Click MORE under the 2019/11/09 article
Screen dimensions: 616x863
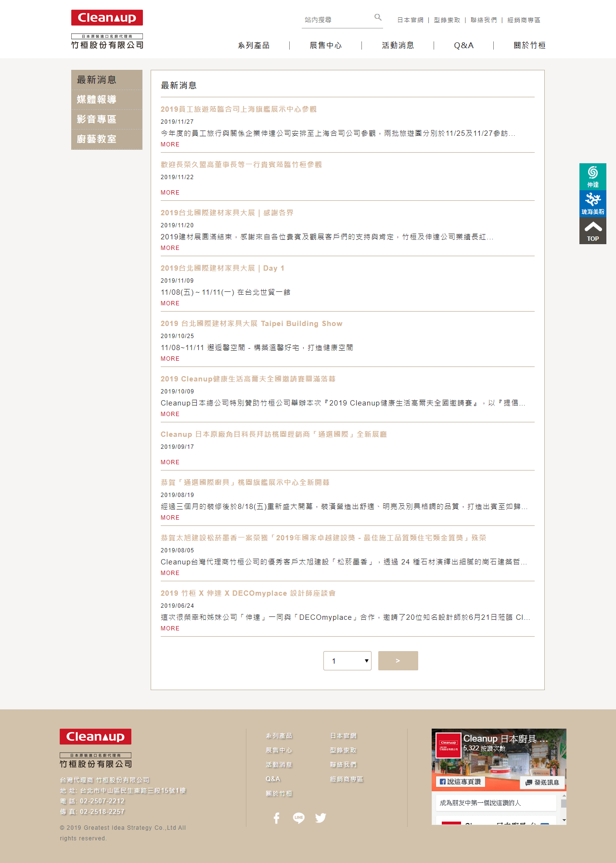(x=170, y=303)
